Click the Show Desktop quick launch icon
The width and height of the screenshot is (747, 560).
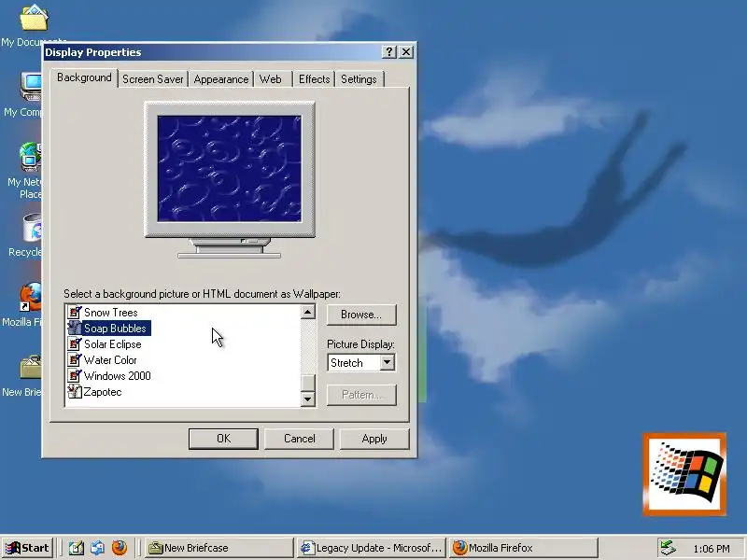77,548
